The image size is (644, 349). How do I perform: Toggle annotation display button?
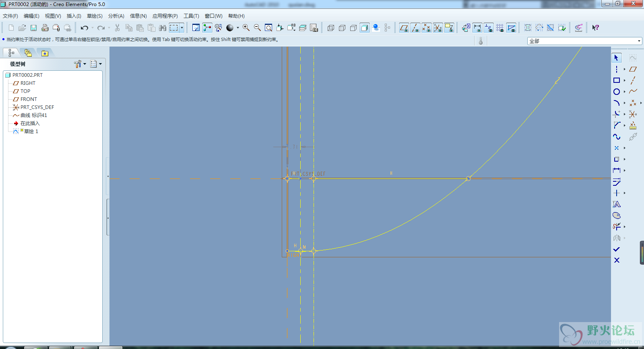click(x=449, y=28)
